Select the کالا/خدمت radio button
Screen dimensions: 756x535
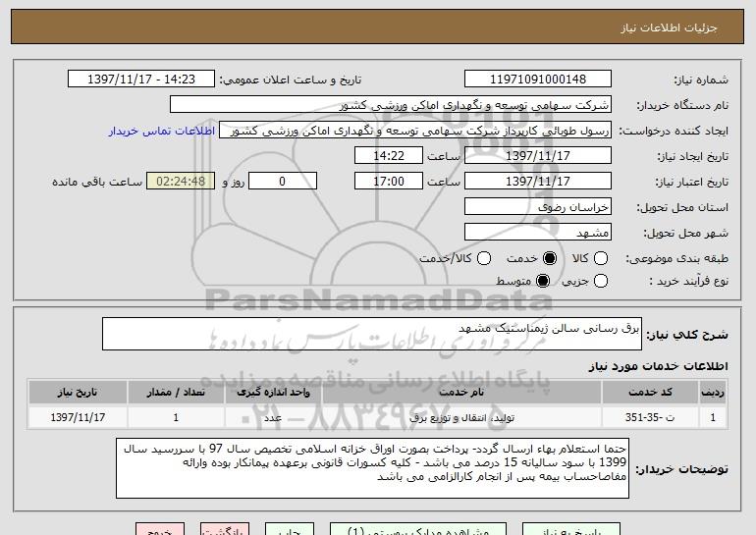tap(484, 259)
